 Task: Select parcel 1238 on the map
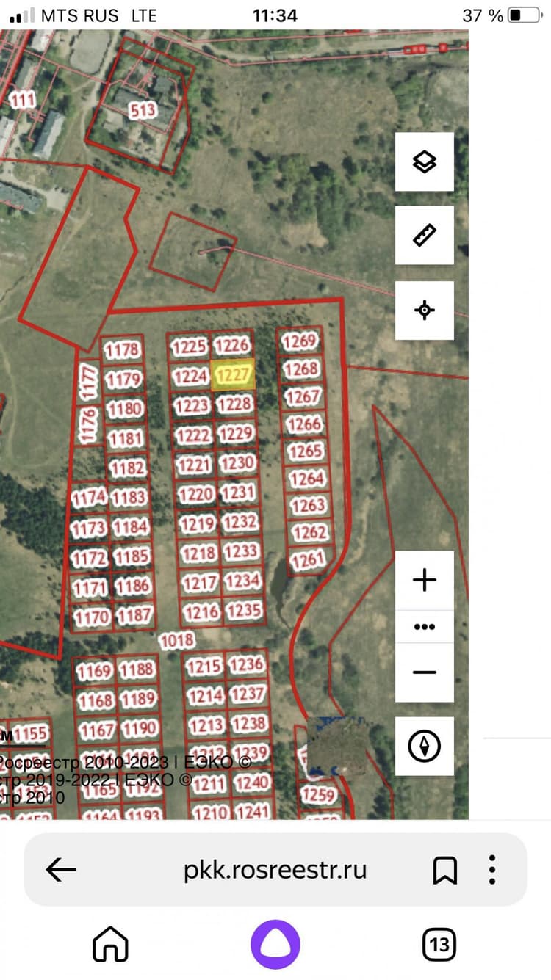(250, 724)
